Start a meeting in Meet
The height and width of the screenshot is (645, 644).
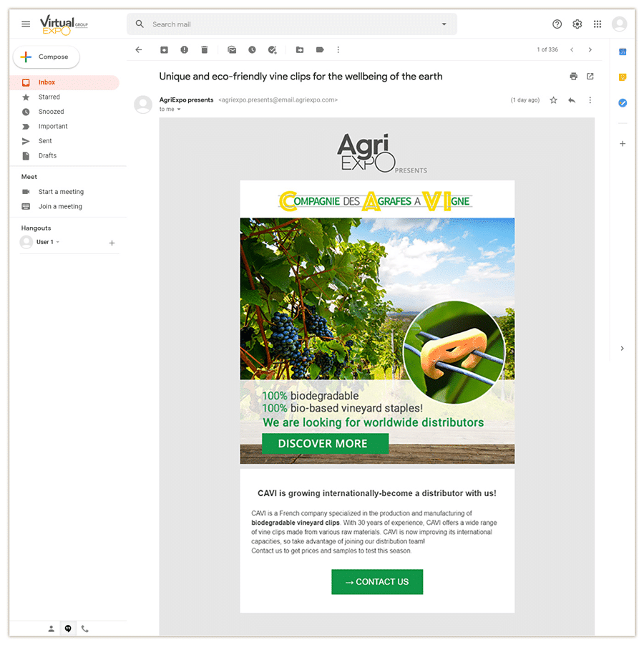(x=61, y=192)
